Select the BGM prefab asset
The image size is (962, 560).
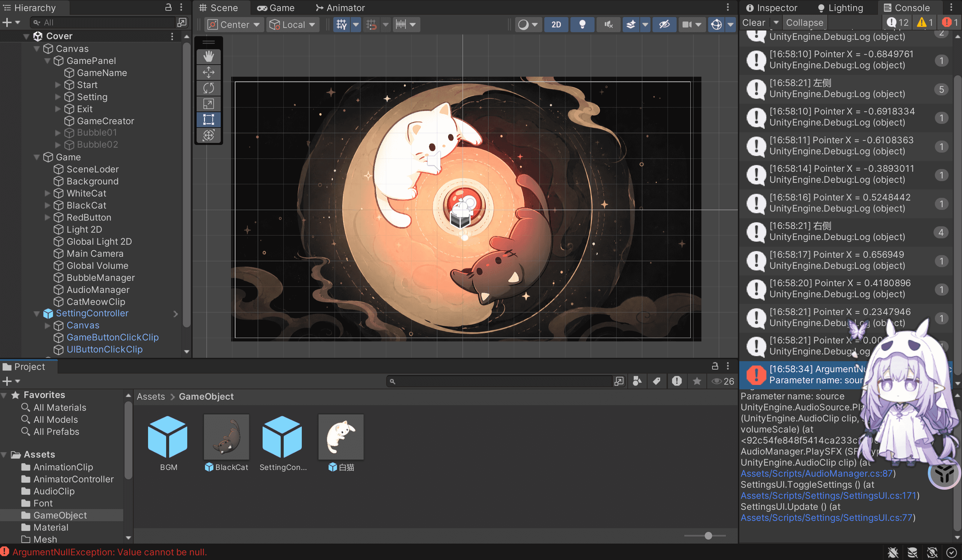(168, 443)
